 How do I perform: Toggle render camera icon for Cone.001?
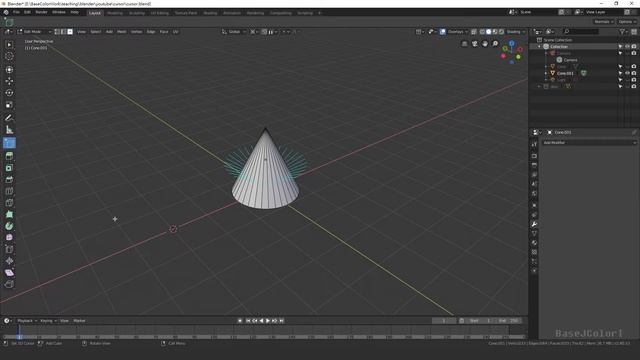pyautogui.click(x=634, y=73)
